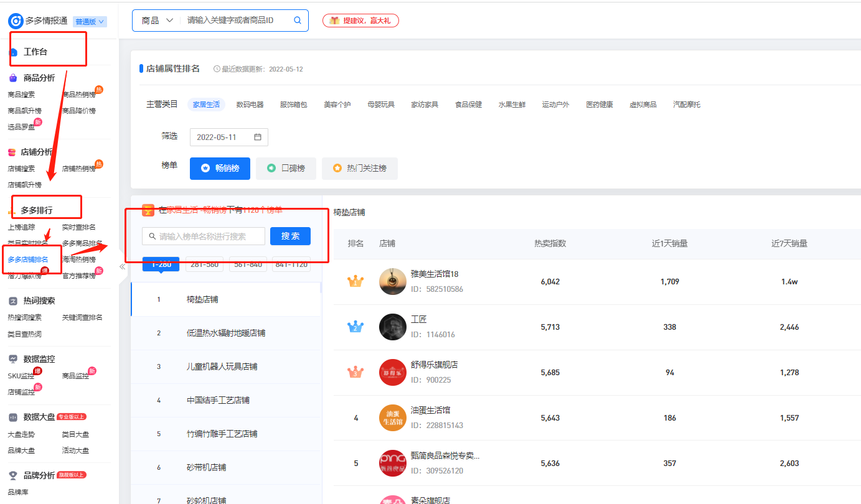
Task: Open 店铺飙升榜 in the sidebar
Action: coord(25,185)
